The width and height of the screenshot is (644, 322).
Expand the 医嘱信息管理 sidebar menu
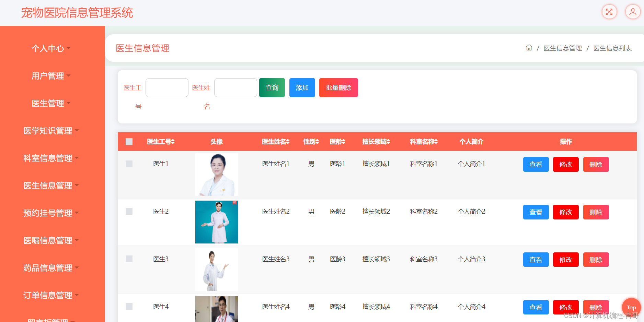51,240
